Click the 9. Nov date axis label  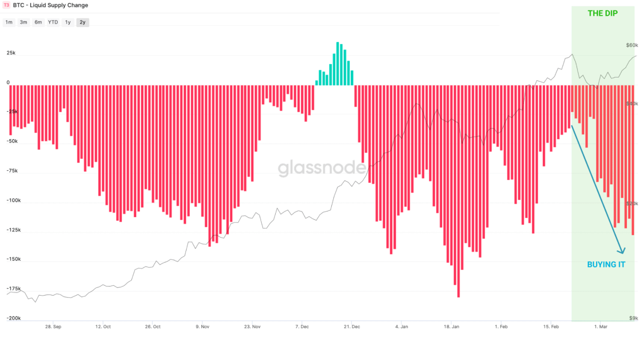point(202,326)
